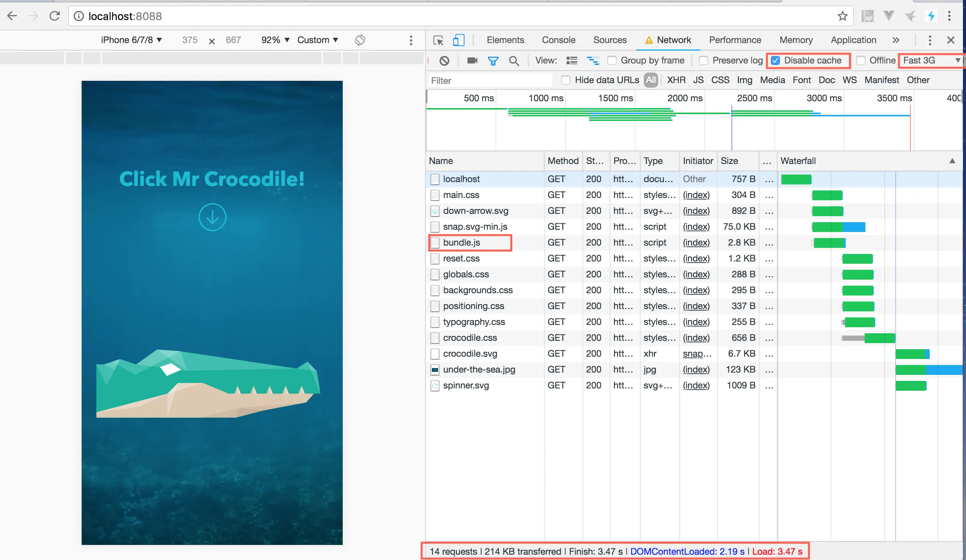
Task: Open network search magnifier icon
Action: [514, 60]
